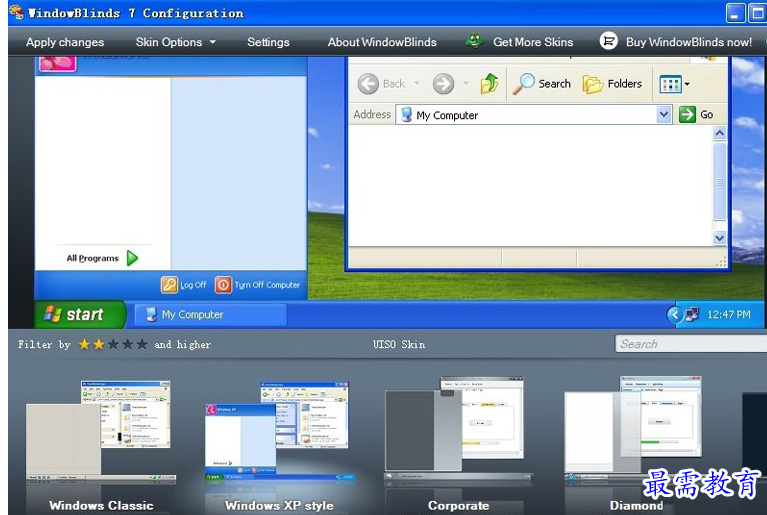Image resolution: width=767 pixels, height=515 pixels.
Task: Minimize the WindowBlinds configuration window
Action: pos(736,13)
